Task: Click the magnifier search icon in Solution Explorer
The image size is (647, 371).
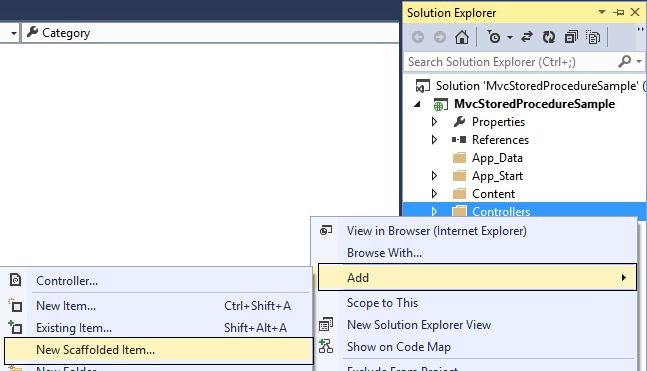Action: [625, 61]
